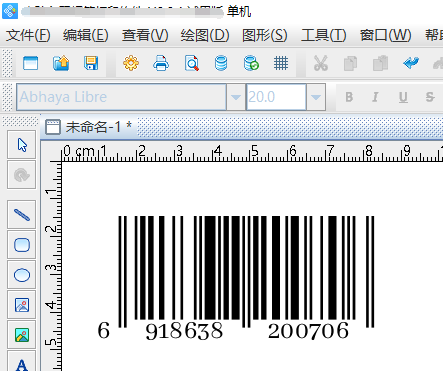Pick the ellipse drawing tool
Screen dimensions: 443x371
22,275
